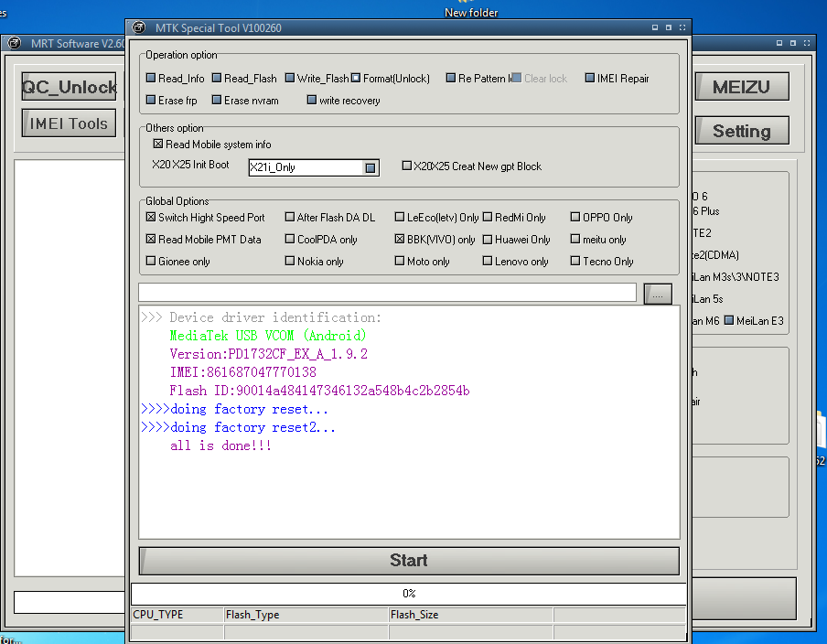This screenshot has width=827, height=644.
Task: Tick the Gionee only checkbox
Action: pyautogui.click(x=151, y=261)
